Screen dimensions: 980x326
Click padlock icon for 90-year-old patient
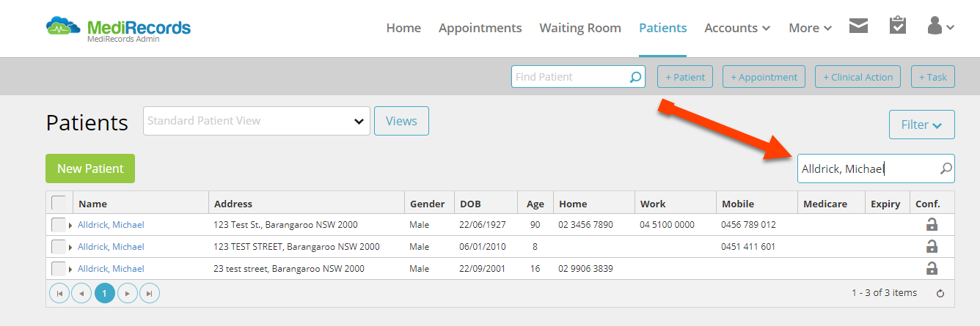932,225
